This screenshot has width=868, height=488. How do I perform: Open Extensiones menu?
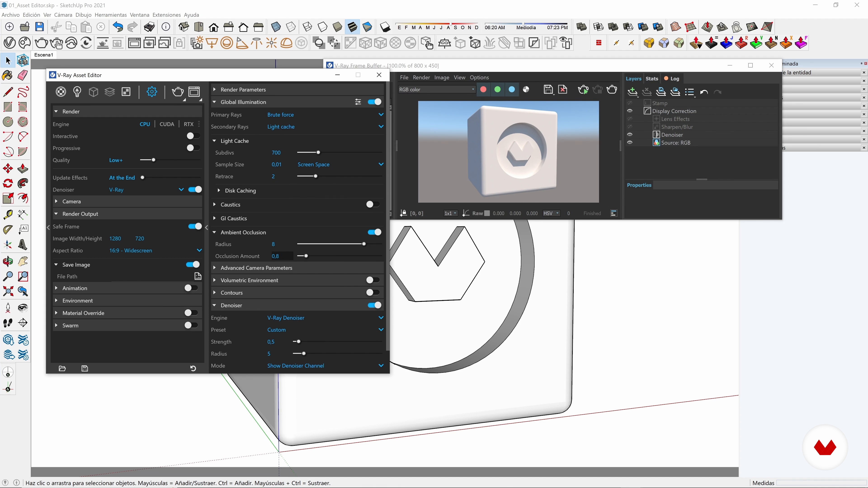(166, 15)
